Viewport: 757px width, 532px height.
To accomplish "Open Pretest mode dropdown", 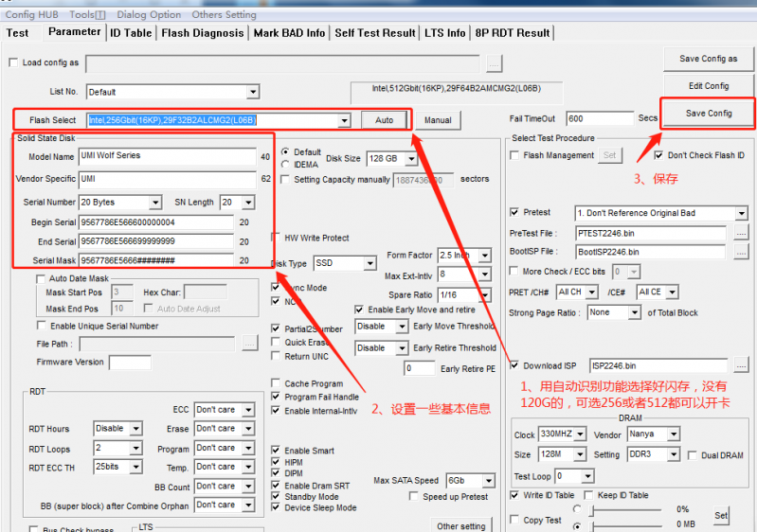I will coord(742,213).
